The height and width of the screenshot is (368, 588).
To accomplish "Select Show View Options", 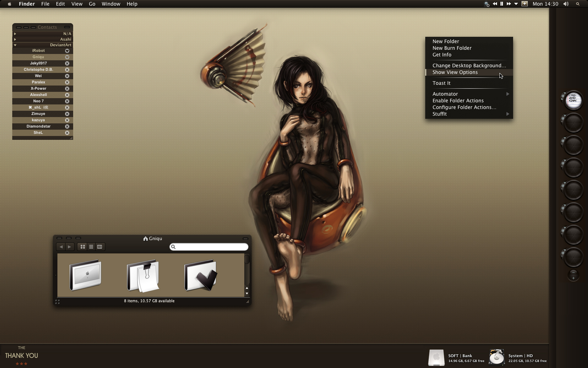I will click(x=469, y=72).
